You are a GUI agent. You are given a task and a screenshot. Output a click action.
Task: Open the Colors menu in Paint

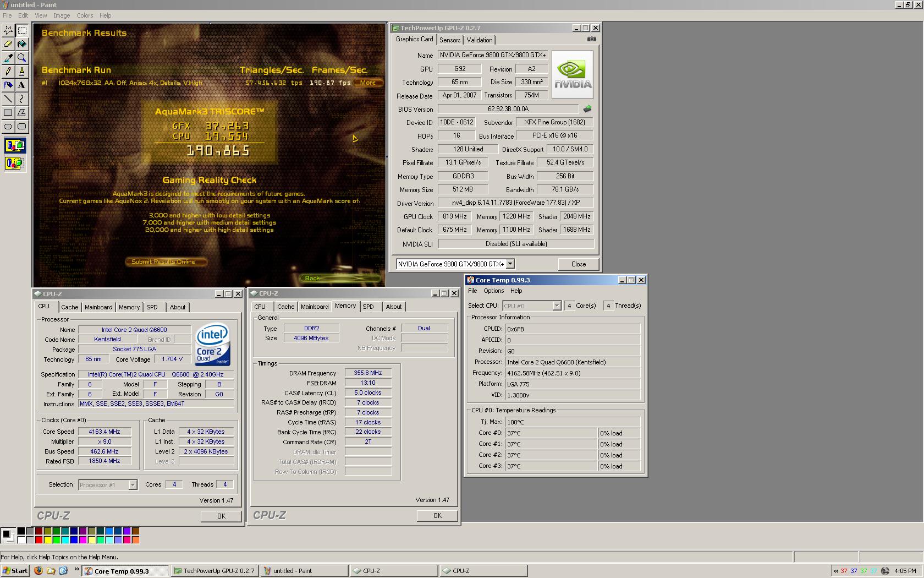[85, 15]
